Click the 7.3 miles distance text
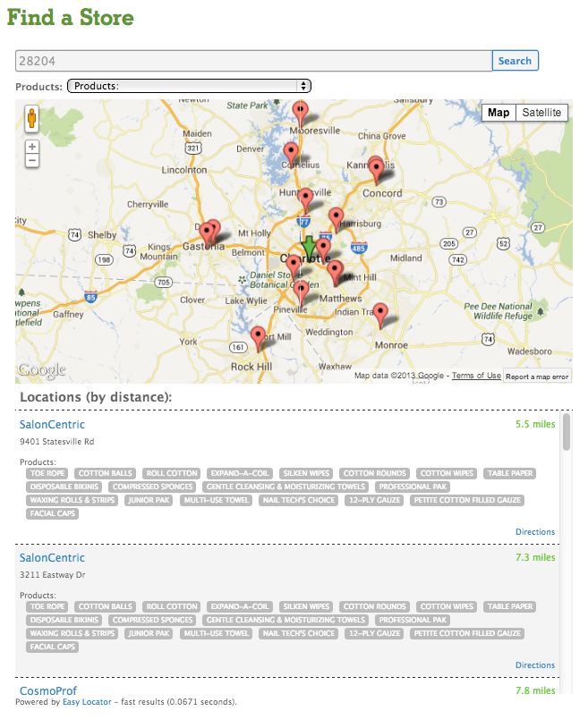 pos(535,557)
